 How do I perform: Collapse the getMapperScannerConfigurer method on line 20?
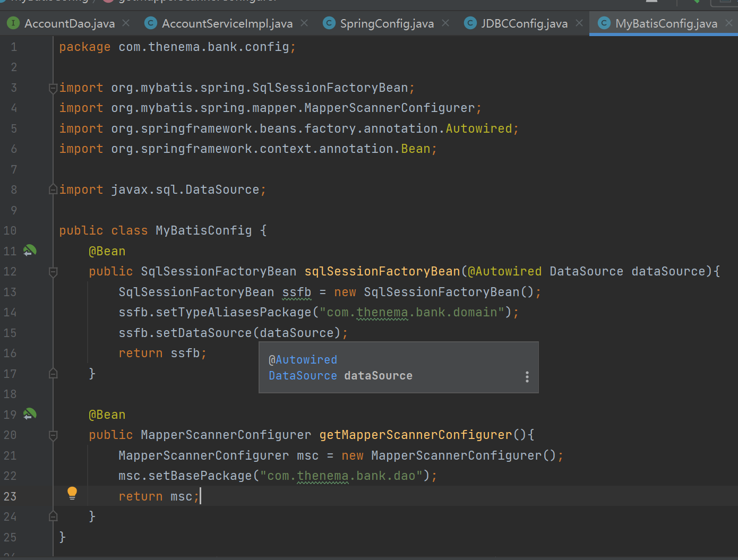click(53, 436)
